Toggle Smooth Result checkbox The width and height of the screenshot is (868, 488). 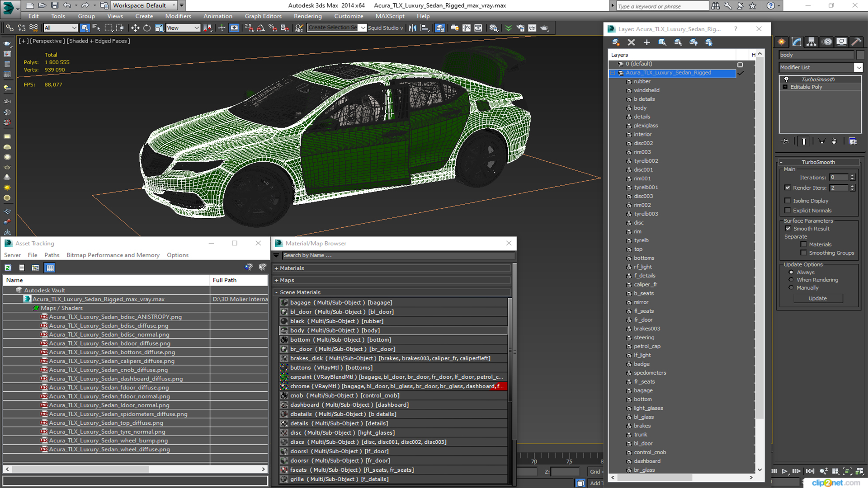coord(788,229)
